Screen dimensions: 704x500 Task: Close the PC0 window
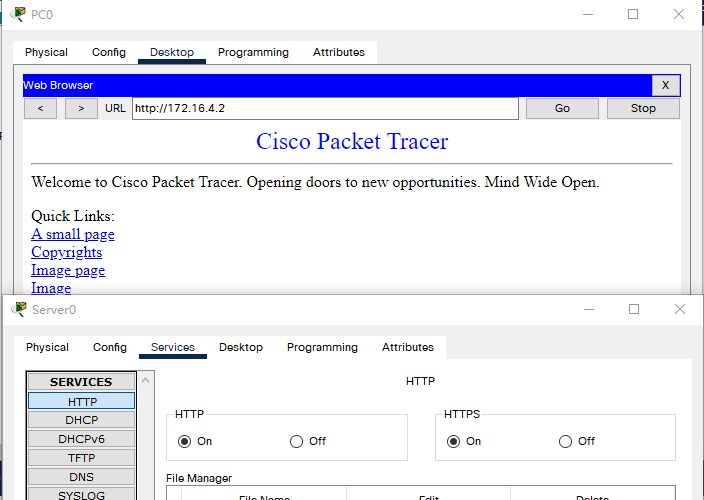tap(679, 14)
